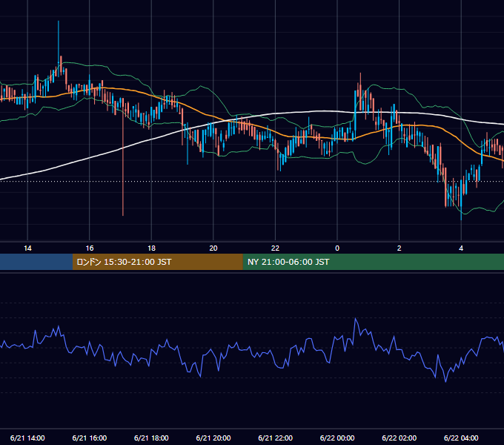
Task: Click the 2 hour label on price chart axis
Action: pos(399,248)
